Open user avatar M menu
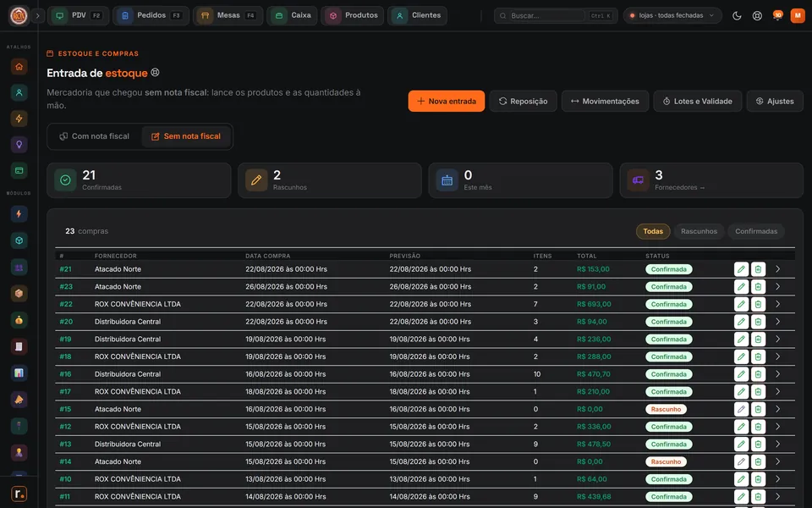 pyautogui.click(x=798, y=15)
